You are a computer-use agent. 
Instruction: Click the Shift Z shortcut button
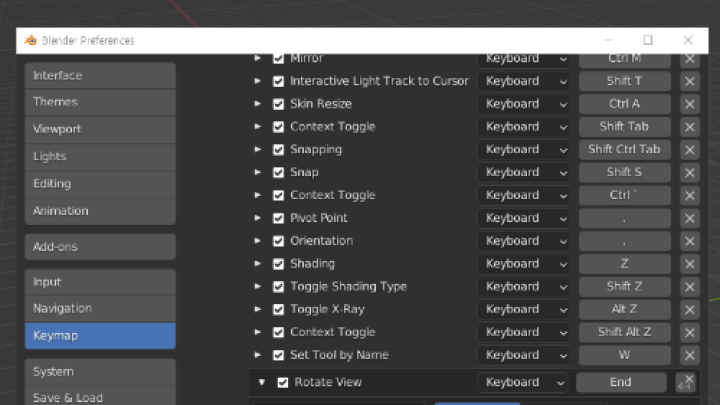[x=624, y=287]
